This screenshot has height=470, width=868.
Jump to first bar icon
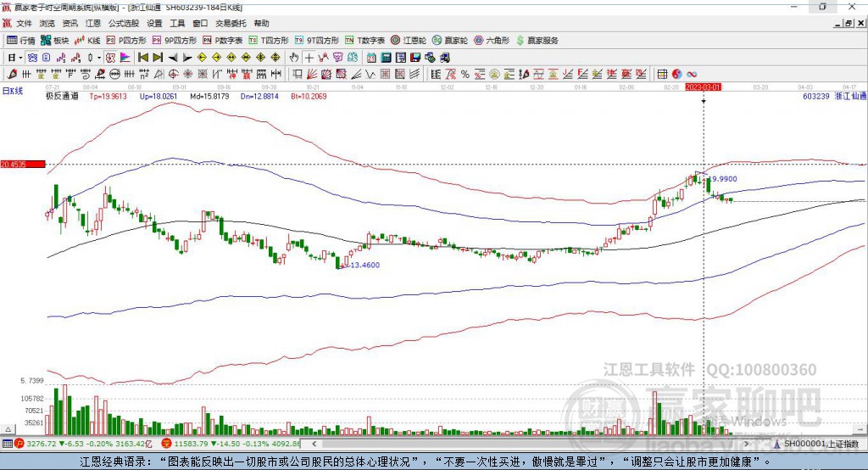tap(142, 58)
